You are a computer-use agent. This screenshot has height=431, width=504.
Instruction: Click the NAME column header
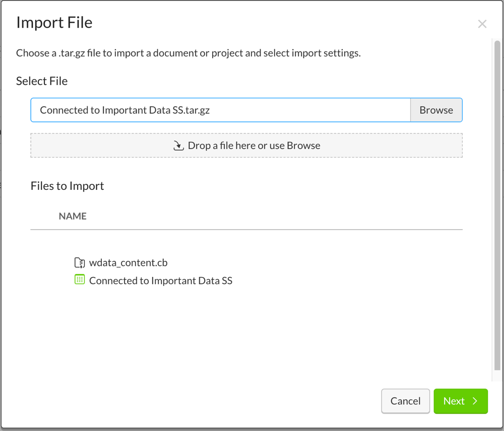[73, 215]
